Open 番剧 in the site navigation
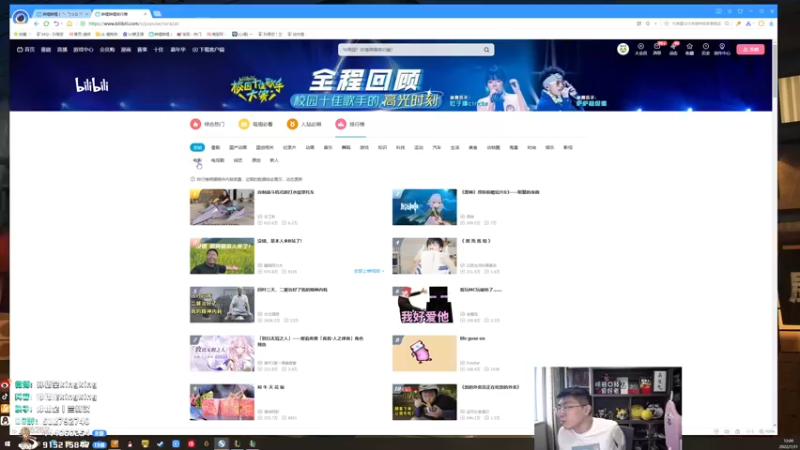The width and height of the screenshot is (800, 450). [x=46, y=49]
